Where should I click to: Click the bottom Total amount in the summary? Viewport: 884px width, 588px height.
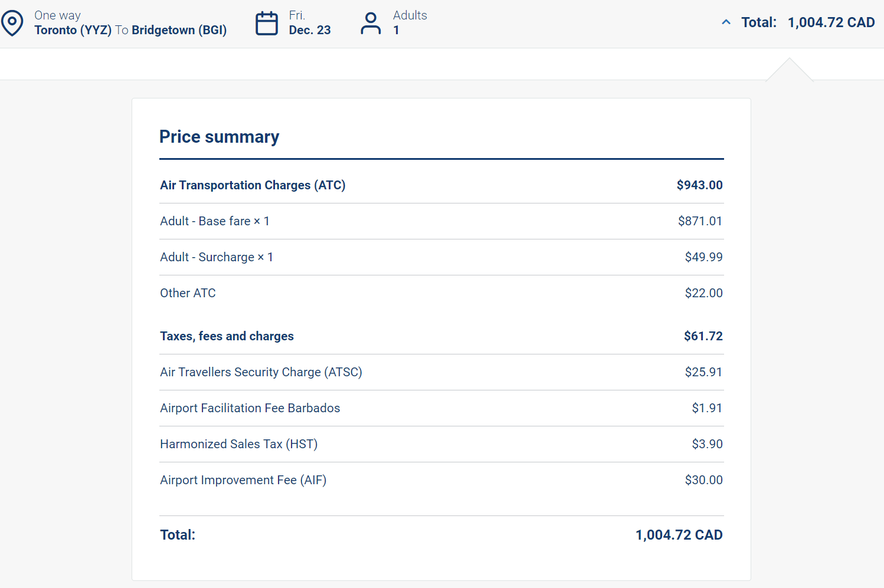tap(679, 535)
